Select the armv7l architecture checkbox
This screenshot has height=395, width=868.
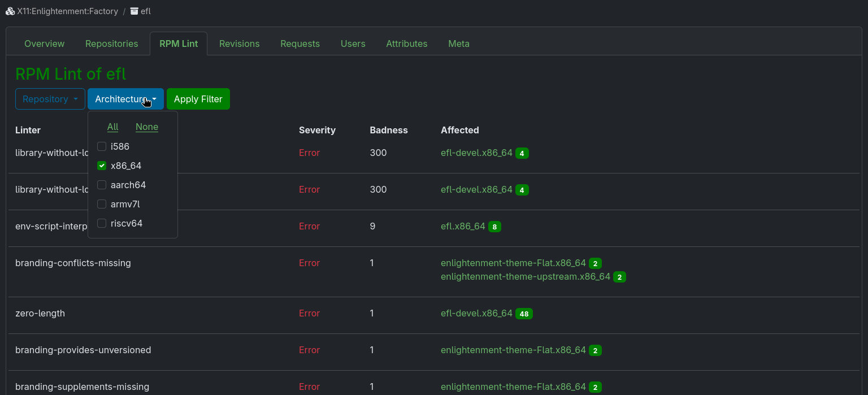pos(102,204)
